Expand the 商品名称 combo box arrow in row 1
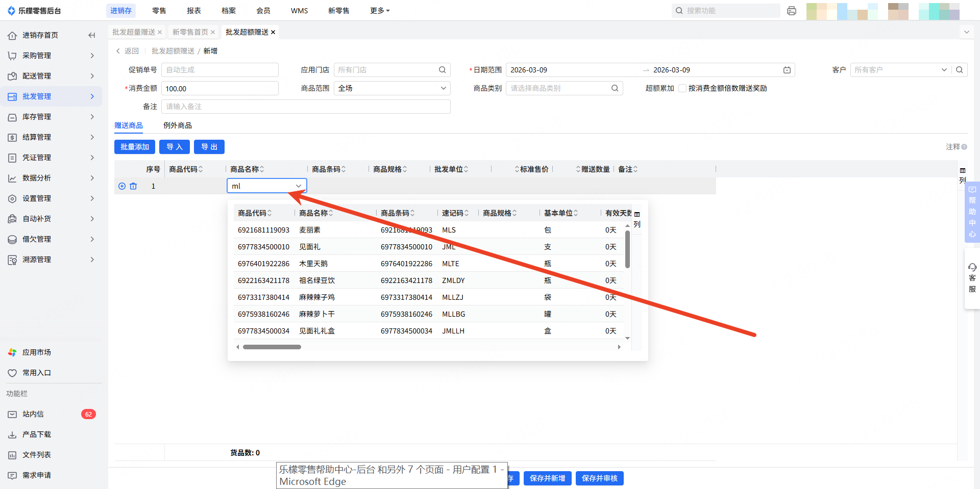 pos(299,186)
